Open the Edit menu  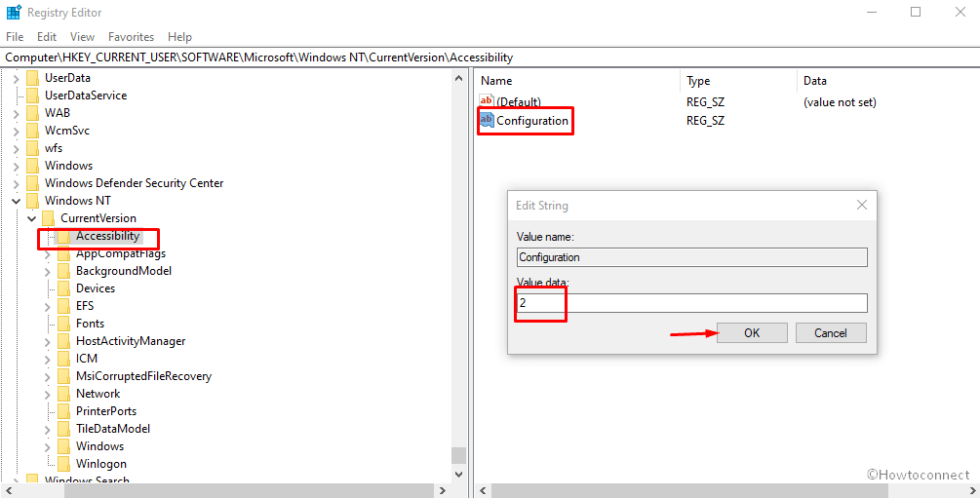pos(47,37)
